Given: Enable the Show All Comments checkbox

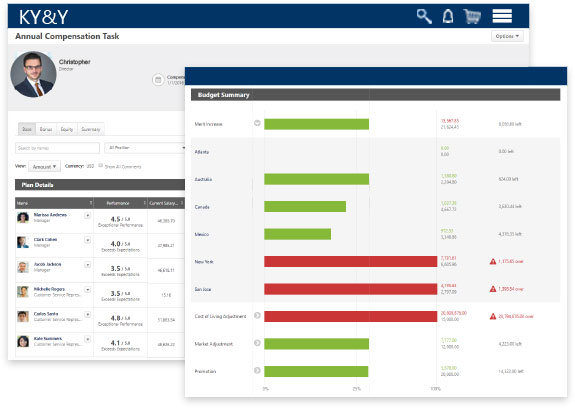Looking at the screenshot, I should (100, 166).
